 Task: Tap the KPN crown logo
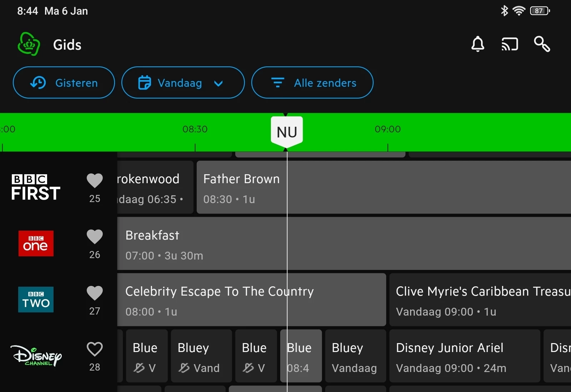coord(29,44)
